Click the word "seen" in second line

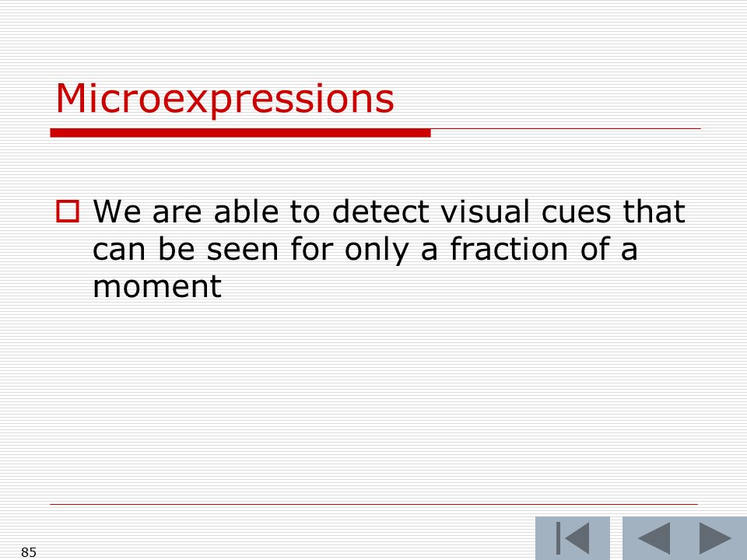[243, 250]
